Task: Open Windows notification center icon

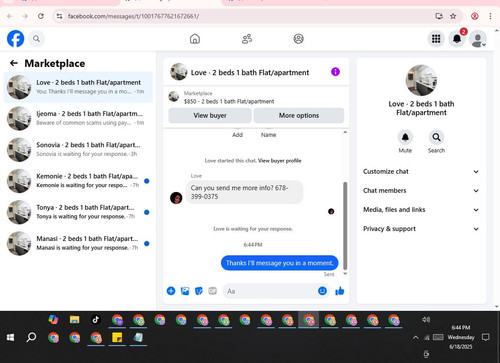Action: 486,337
